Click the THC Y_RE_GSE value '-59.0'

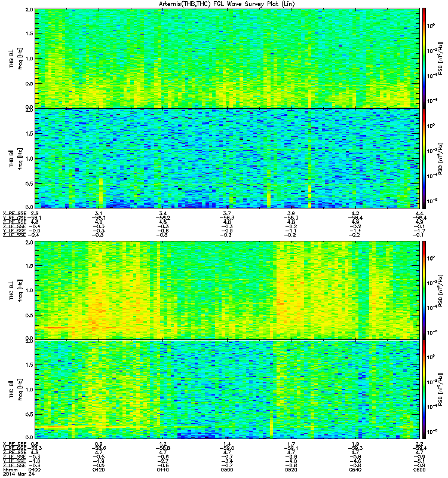pyautogui.click(x=227, y=448)
